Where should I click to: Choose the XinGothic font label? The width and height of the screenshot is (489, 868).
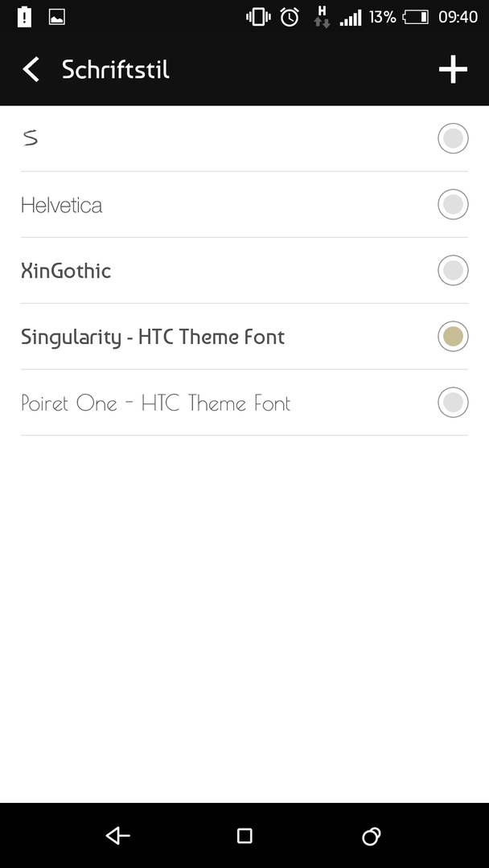(66, 271)
